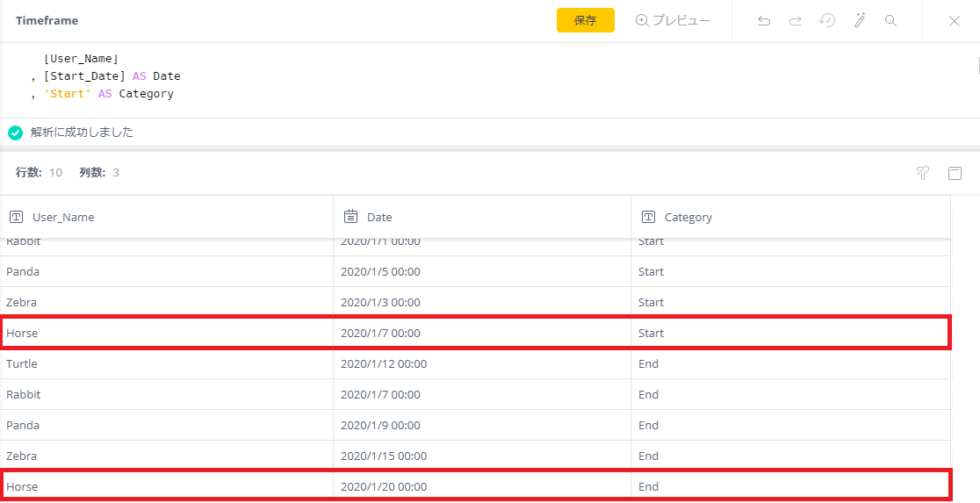Click the text type icon beside User_Name
Image resolution: width=980 pixels, height=503 pixels.
coord(17,217)
